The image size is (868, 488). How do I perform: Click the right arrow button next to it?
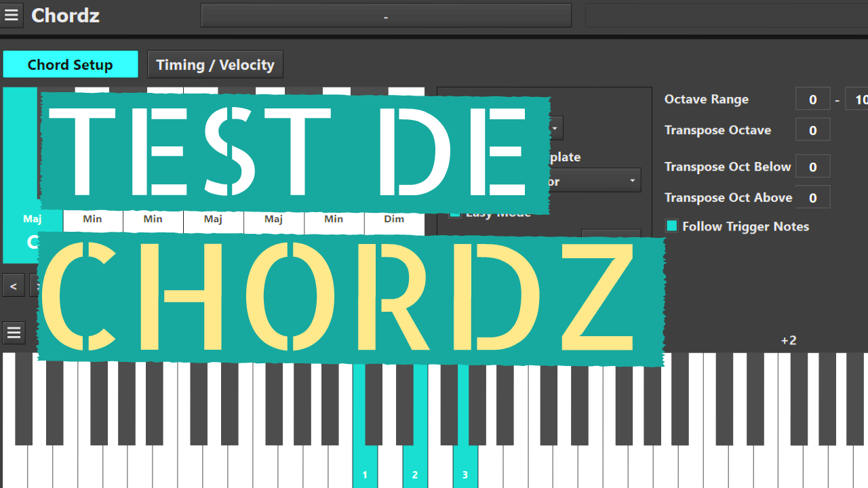[x=37, y=285]
